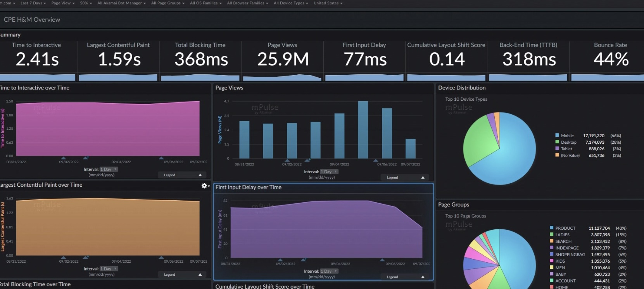644x289 pixels.
Task: Open the All Page Groups filter menu
Action: coord(167,3)
